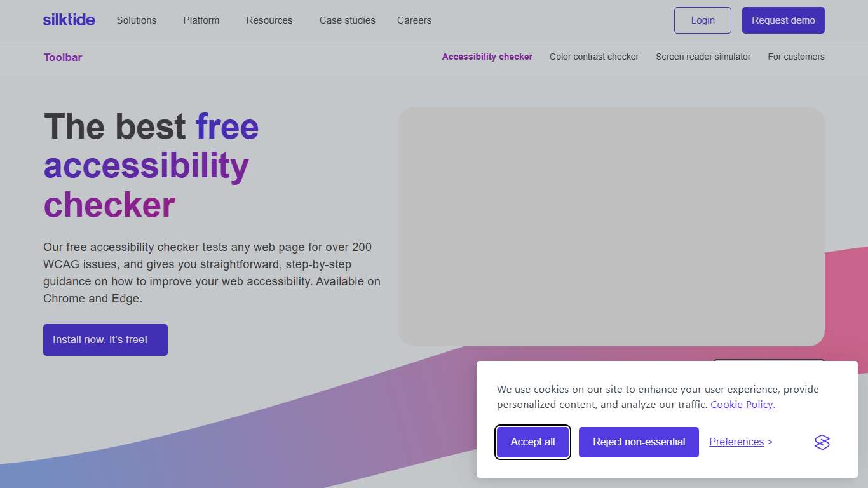Viewport: 868px width, 488px height.
Task: Reject non-essential cookies
Action: (639, 442)
